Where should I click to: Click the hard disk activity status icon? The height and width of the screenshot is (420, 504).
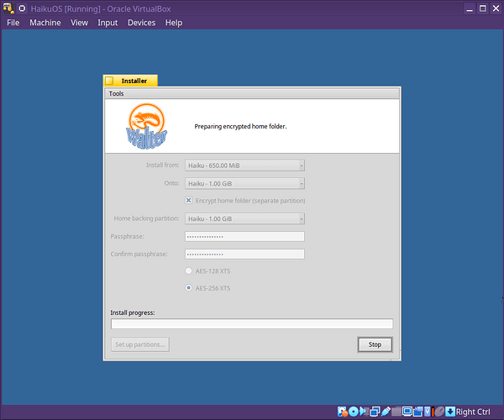(x=343, y=412)
